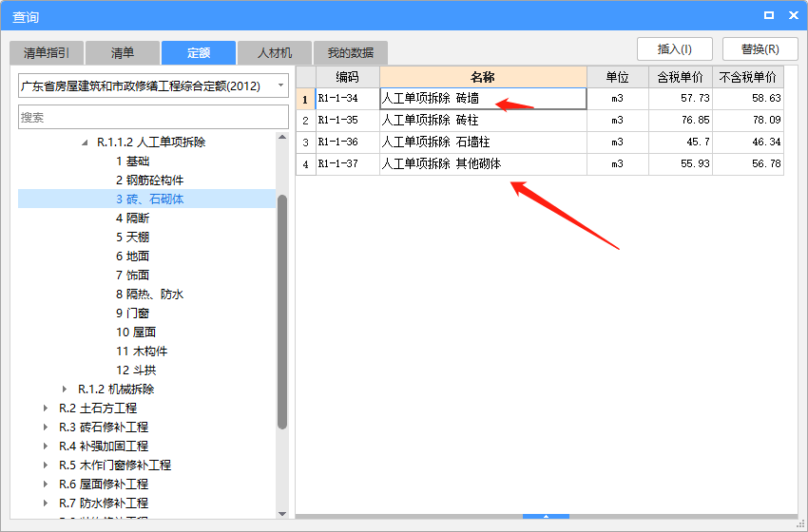The width and height of the screenshot is (808, 532).
Task: Expand the R.1.2 机械拆除 node
Action: (65, 389)
